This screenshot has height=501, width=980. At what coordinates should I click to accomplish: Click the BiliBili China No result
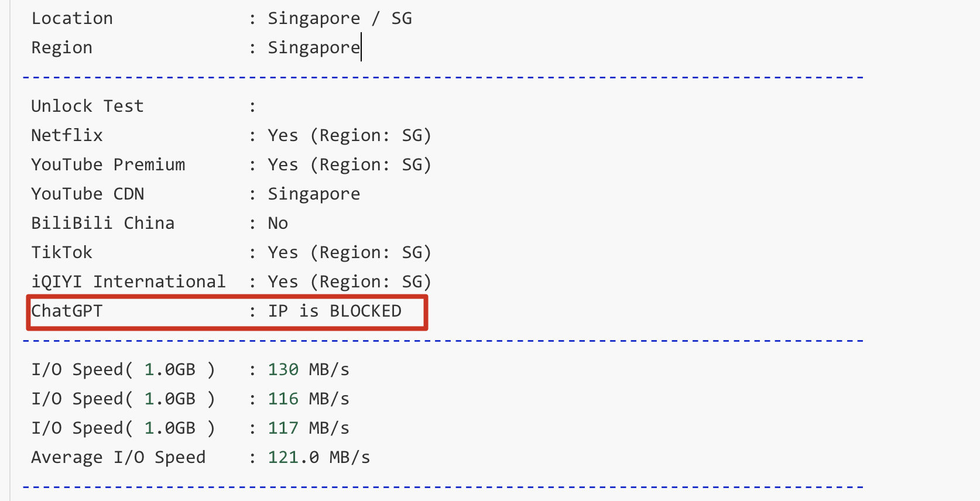click(277, 224)
